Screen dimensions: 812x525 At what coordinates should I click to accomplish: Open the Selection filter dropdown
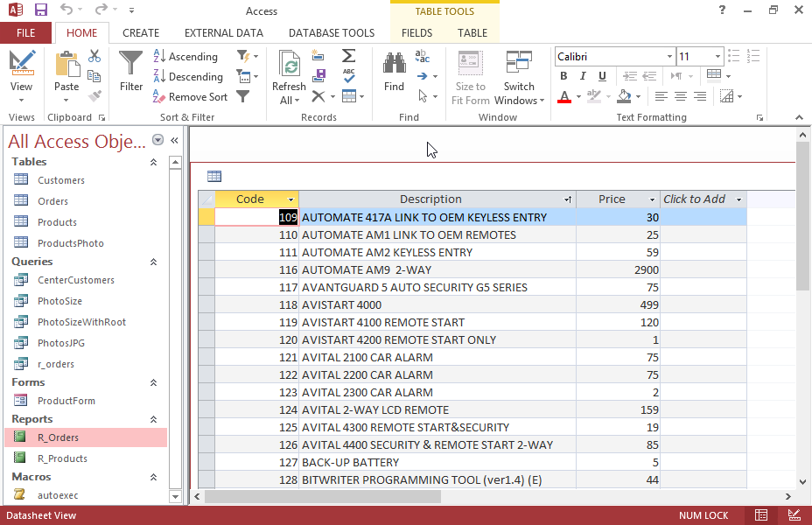(x=248, y=56)
